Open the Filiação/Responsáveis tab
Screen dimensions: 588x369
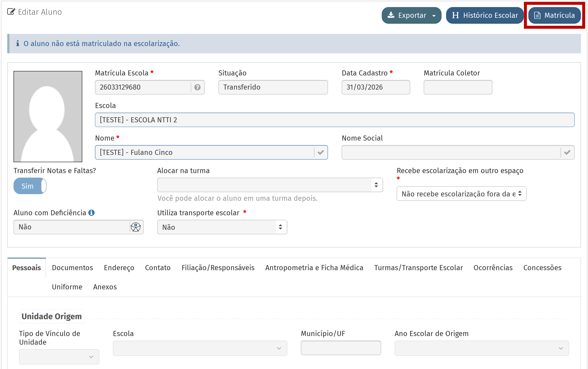(x=218, y=268)
